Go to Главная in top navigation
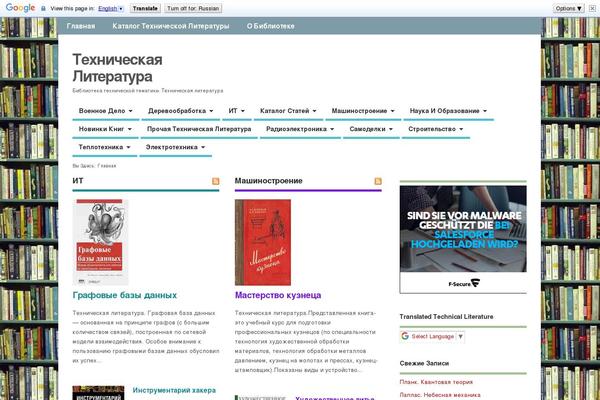 pos(81,26)
